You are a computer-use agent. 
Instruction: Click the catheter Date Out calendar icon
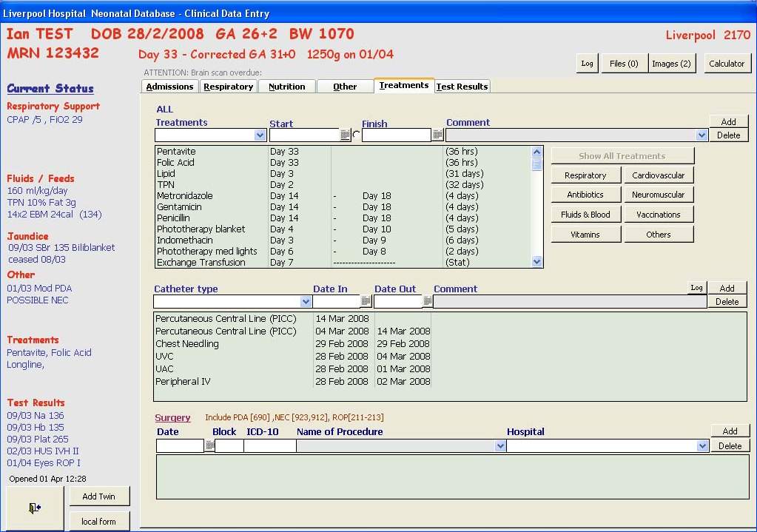tap(427, 302)
